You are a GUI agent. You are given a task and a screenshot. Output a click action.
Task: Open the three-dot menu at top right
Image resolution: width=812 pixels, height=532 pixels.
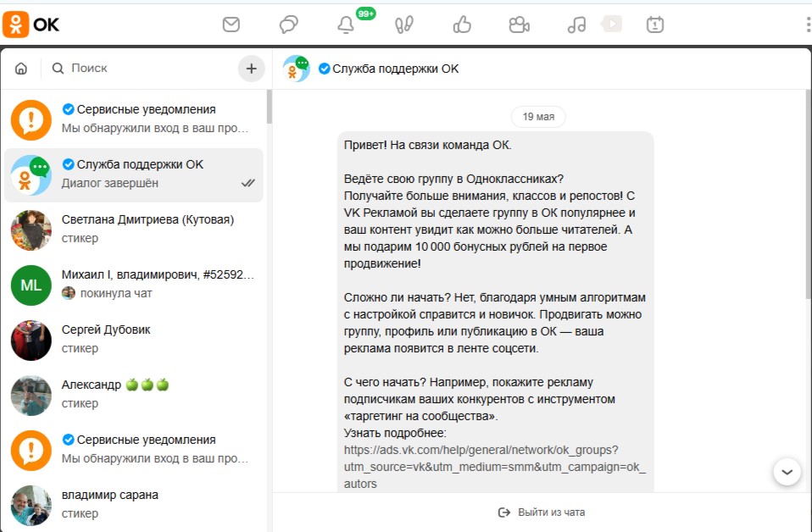tap(809, 25)
